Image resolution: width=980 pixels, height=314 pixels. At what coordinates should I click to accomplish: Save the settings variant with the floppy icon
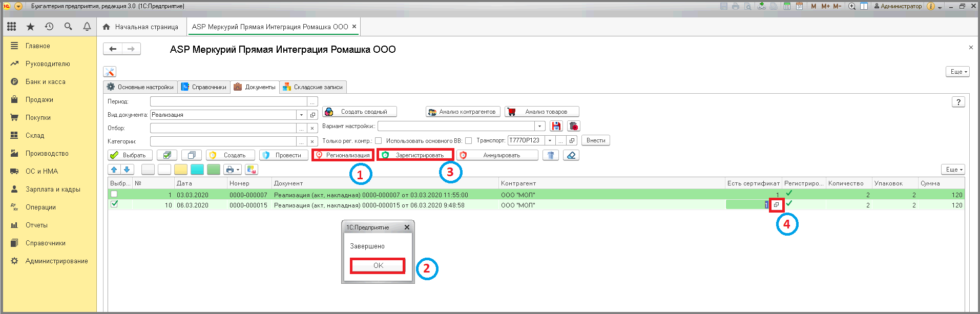coord(556,126)
